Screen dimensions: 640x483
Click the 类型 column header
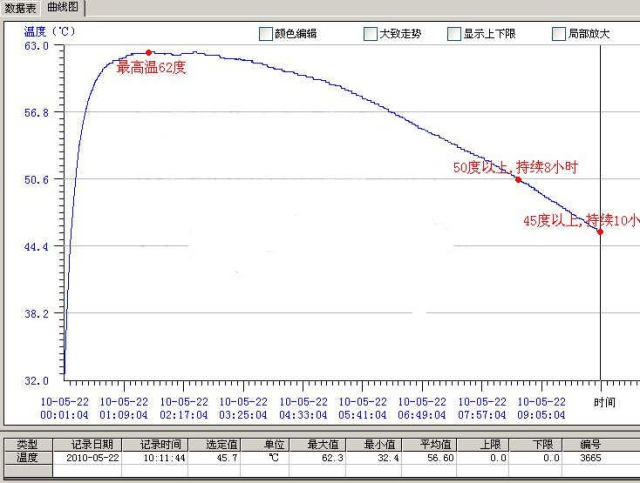pos(27,444)
